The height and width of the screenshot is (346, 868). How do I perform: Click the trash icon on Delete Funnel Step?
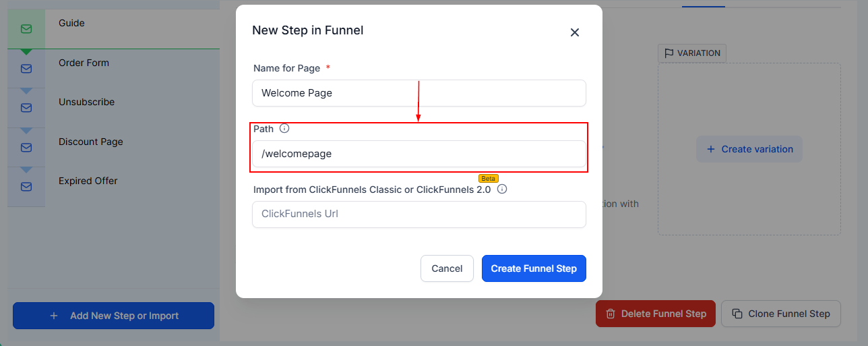coord(611,314)
